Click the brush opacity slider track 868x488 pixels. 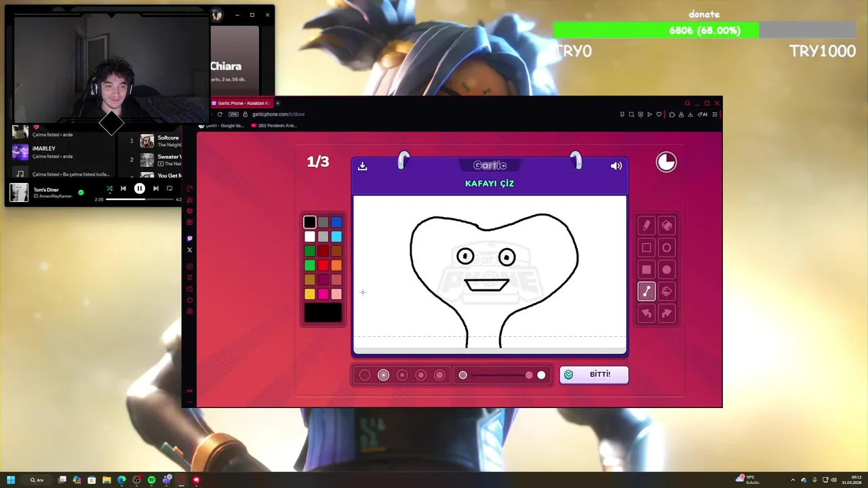502,375
